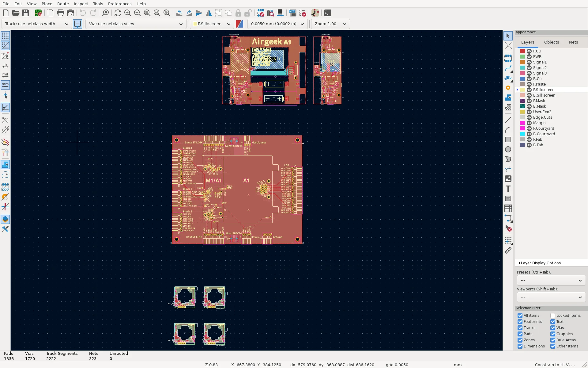The width and height of the screenshot is (588, 368).
Task: Click the Margin color swatch
Action: pos(522,123)
